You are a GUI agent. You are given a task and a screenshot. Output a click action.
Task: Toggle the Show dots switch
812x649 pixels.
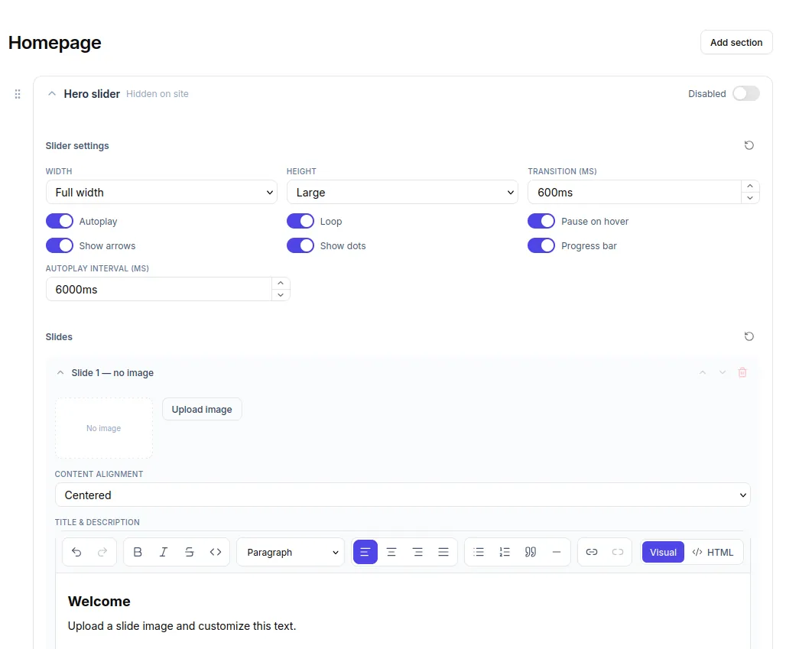click(x=300, y=246)
